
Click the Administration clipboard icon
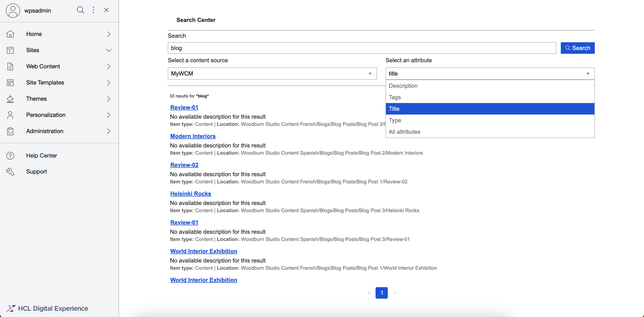(10, 131)
